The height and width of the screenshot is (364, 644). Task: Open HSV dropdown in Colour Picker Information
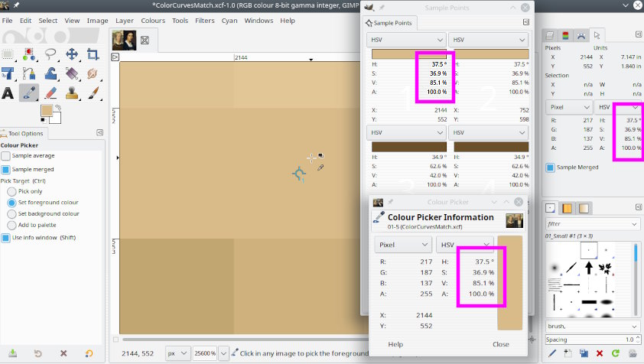point(464,245)
